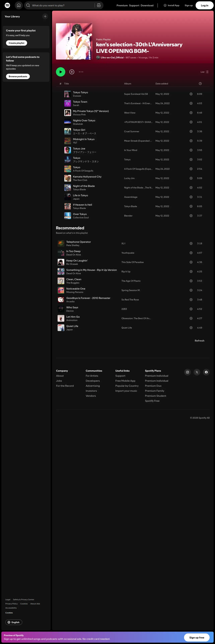Viewport: 215px width, 644px height.
Task: Add Tokyo Girl to Liked Songs
Action: click(191, 132)
